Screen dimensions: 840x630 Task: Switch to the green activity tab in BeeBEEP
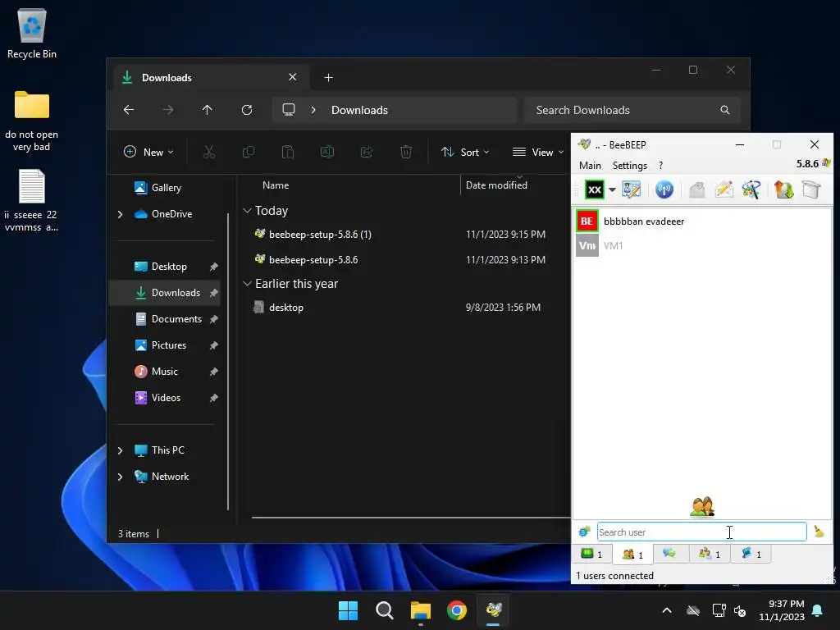pyautogui.click(x=592, y=554)
